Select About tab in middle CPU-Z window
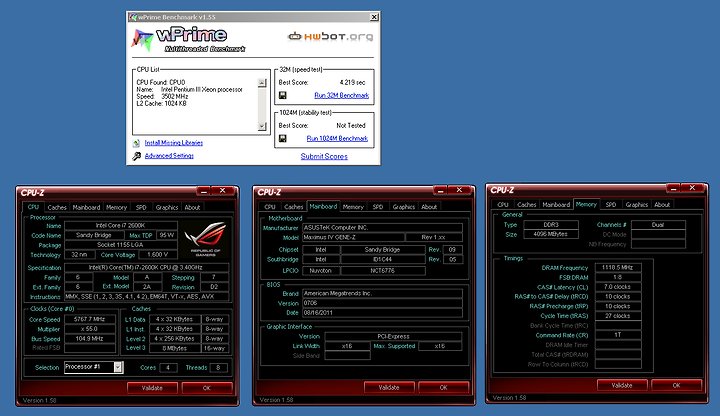 (x=429, y=207)
